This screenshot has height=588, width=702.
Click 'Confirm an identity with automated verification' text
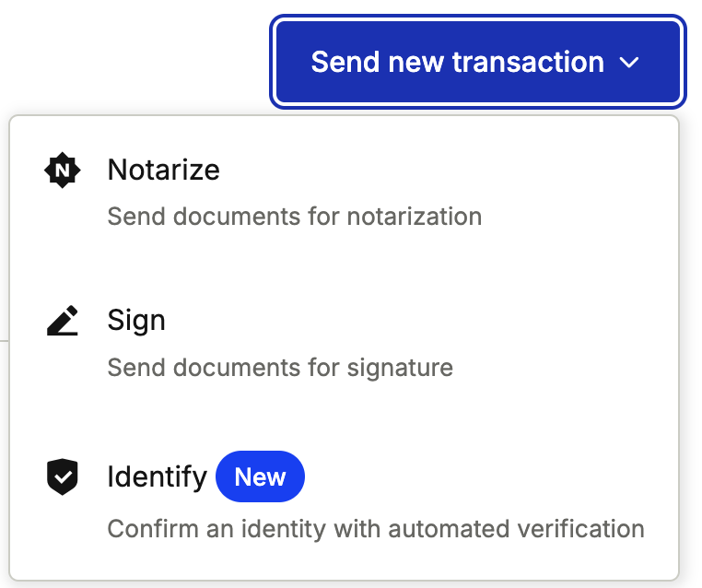click(x=376, y=529)
